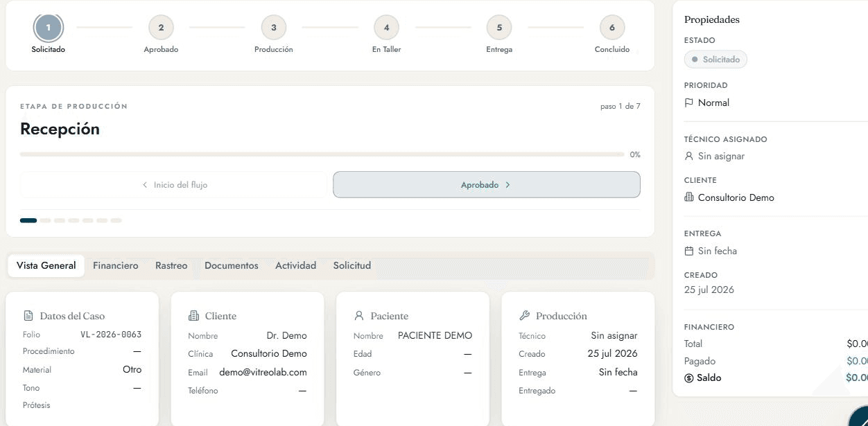Switch to the Rastreo tab

coord(171,265)
